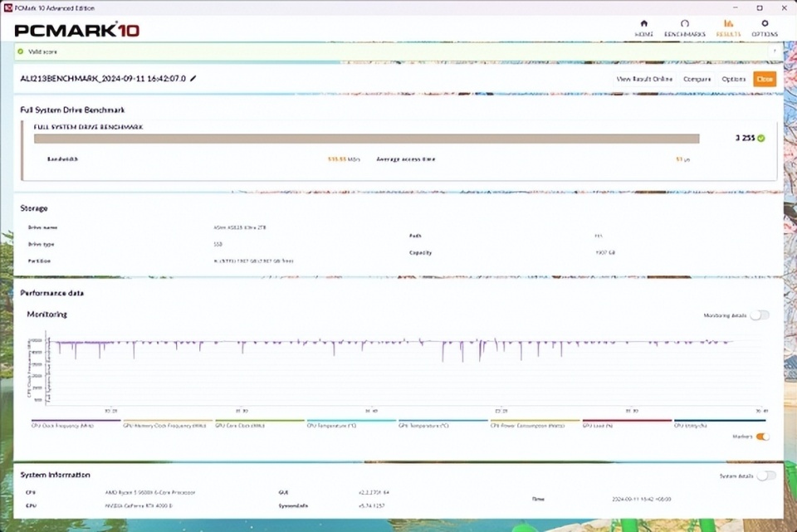This screenshot has height=532, width=797.
Task: Click View Result Online button
Action: click(x=644, y=80)
